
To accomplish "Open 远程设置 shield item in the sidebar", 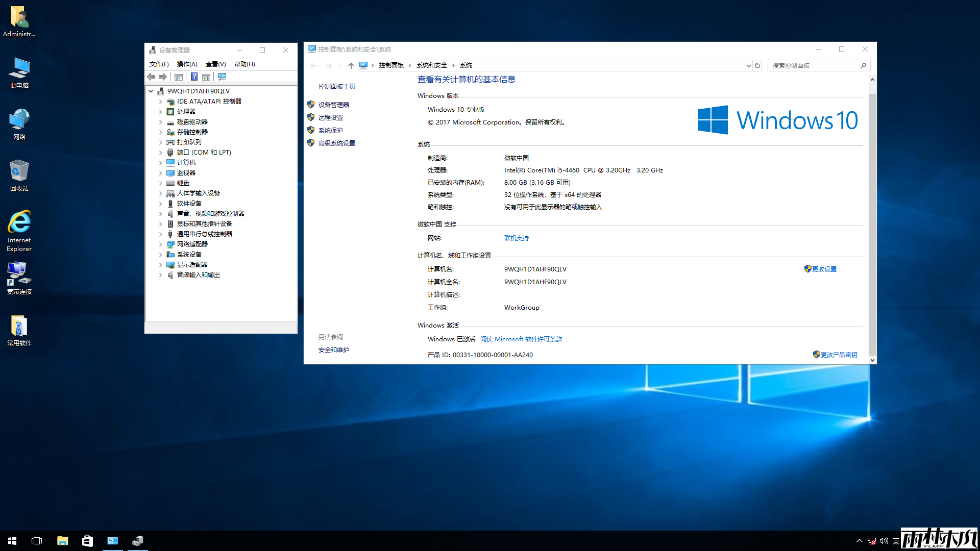I will [331, 117].
